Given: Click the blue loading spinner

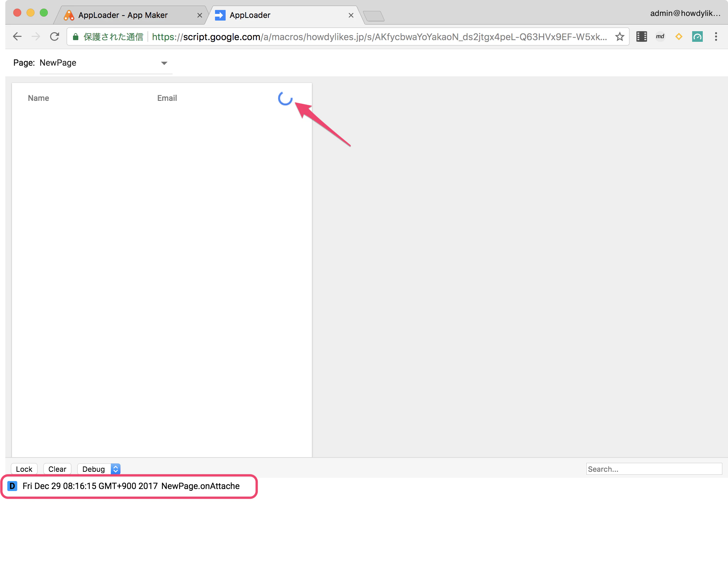Looking at the screenshot, I should (285, 98).
